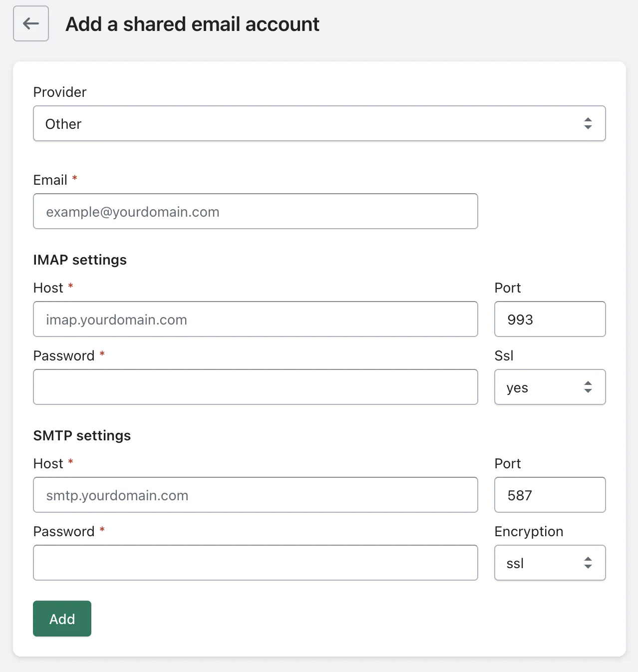Click the 'SMTP settings' section heading

[82, 435]
